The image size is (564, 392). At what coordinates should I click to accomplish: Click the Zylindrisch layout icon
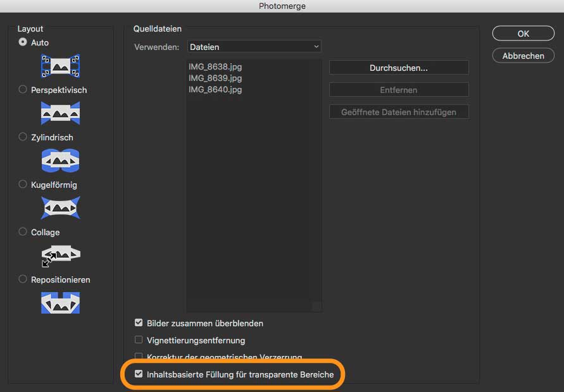60,161
